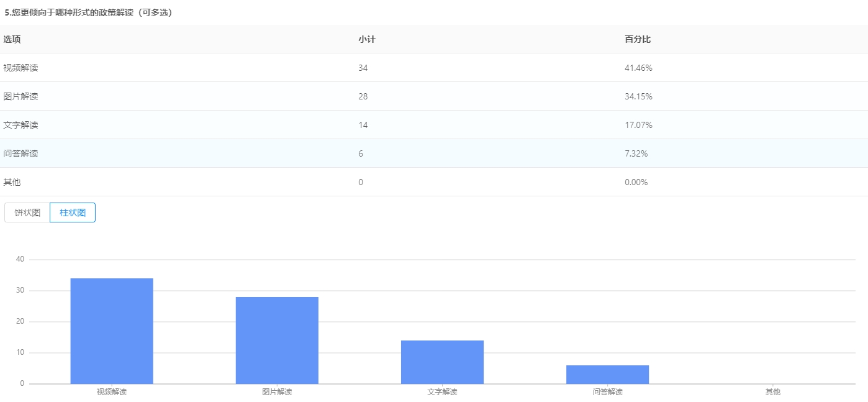The width and height of the screenshot is (868, 402).
Task: Click the 视频解读 bar in the chart
Action: click(x=112, y=331)
